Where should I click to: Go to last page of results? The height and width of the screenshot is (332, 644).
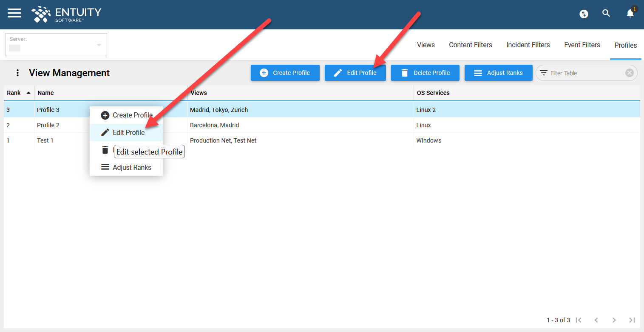pyautogui.click(x=632, y=320)
